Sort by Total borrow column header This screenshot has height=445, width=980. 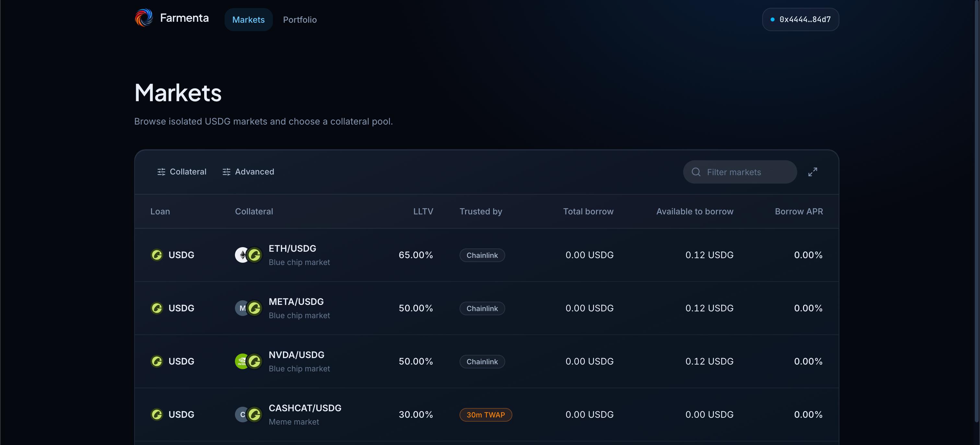point(588,211)
